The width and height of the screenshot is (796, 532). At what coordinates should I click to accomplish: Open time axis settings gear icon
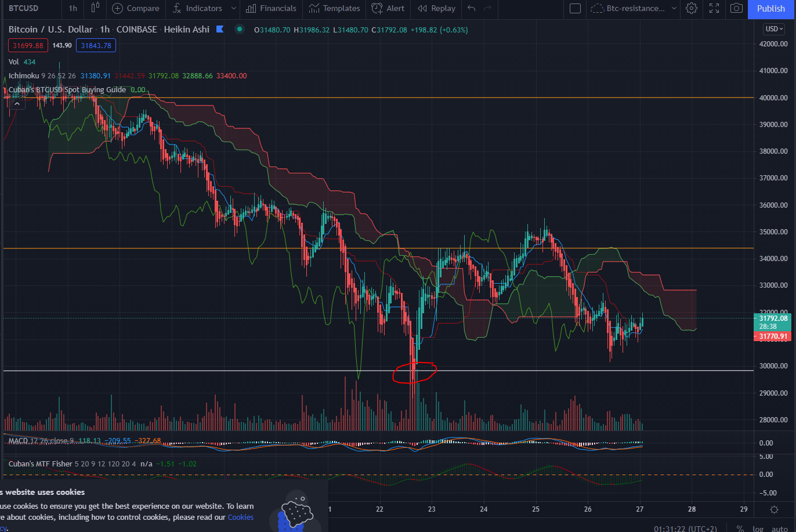[774, 509]
